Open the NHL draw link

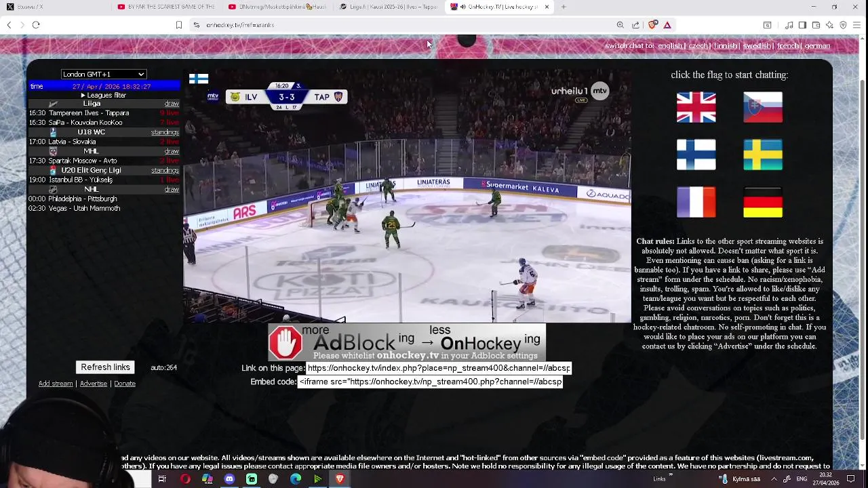[172, 189]
